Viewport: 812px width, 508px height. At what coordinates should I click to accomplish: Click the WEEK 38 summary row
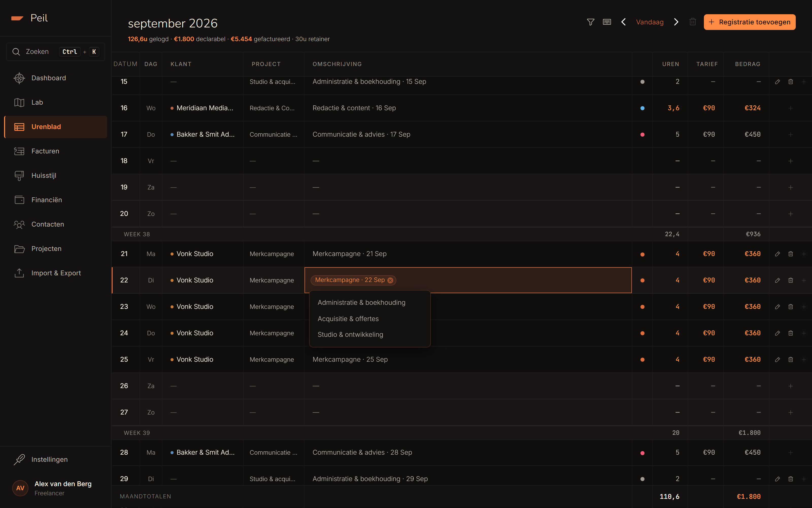pos(461,234)
